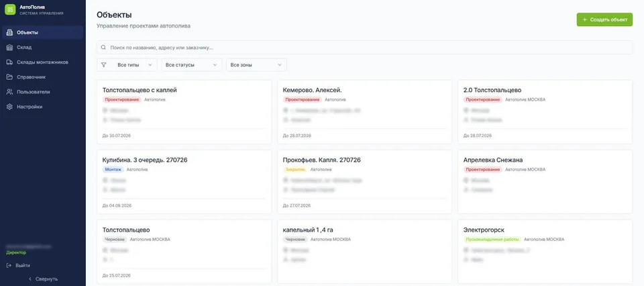Click Проектирование badge on Кемерово. Алексей.
The width and height of the screenshot is (644, 286).
click(x=303, y=99)
